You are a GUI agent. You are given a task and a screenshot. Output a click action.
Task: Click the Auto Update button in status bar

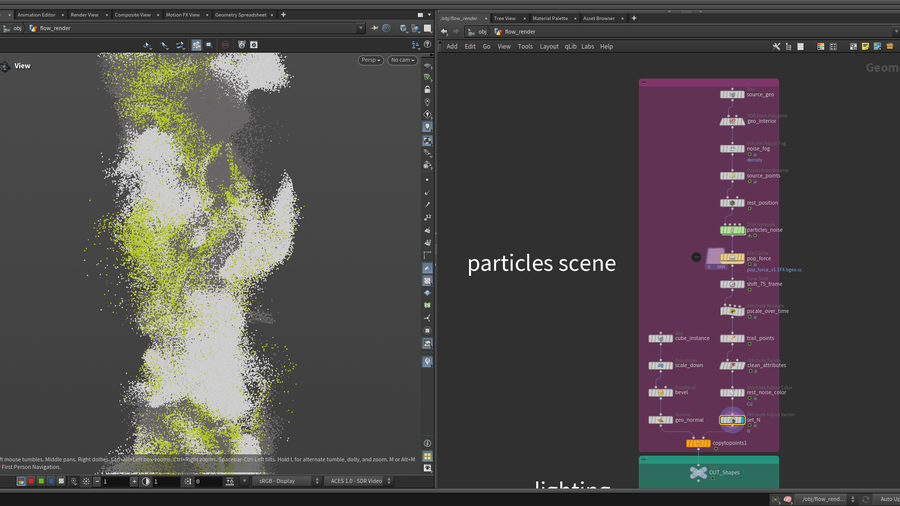coord(886,498)
